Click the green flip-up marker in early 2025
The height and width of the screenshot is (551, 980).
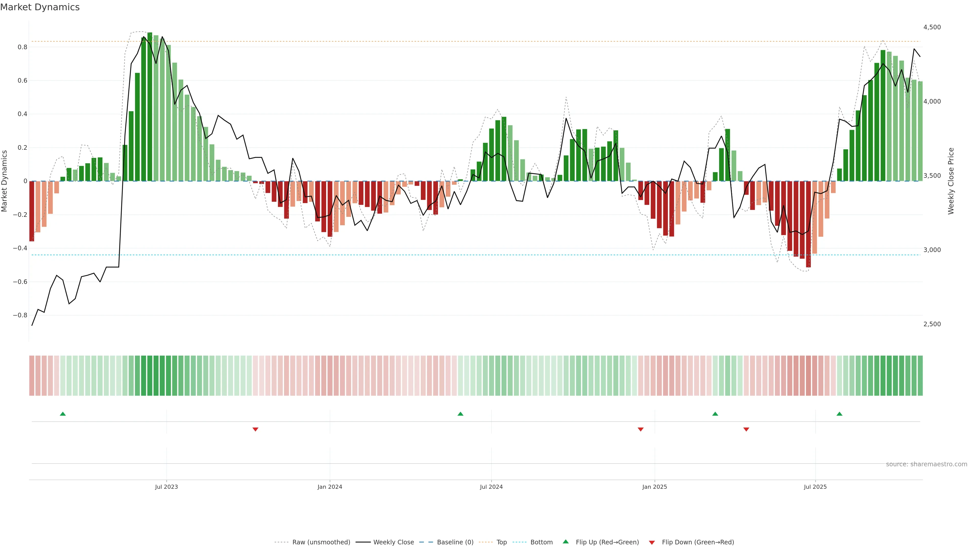pyautogui.click(x=715, y=414)
